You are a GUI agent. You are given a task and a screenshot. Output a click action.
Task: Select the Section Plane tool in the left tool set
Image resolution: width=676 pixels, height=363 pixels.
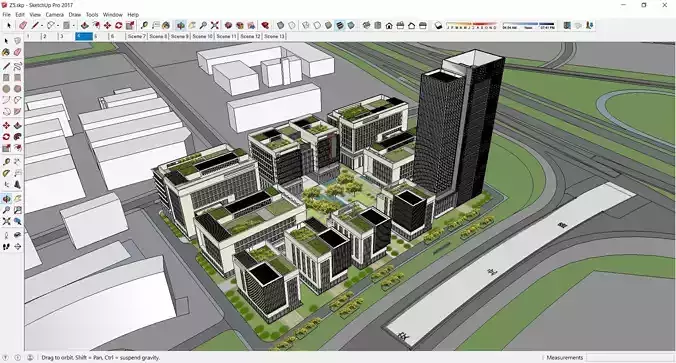[x=17, y=247]
